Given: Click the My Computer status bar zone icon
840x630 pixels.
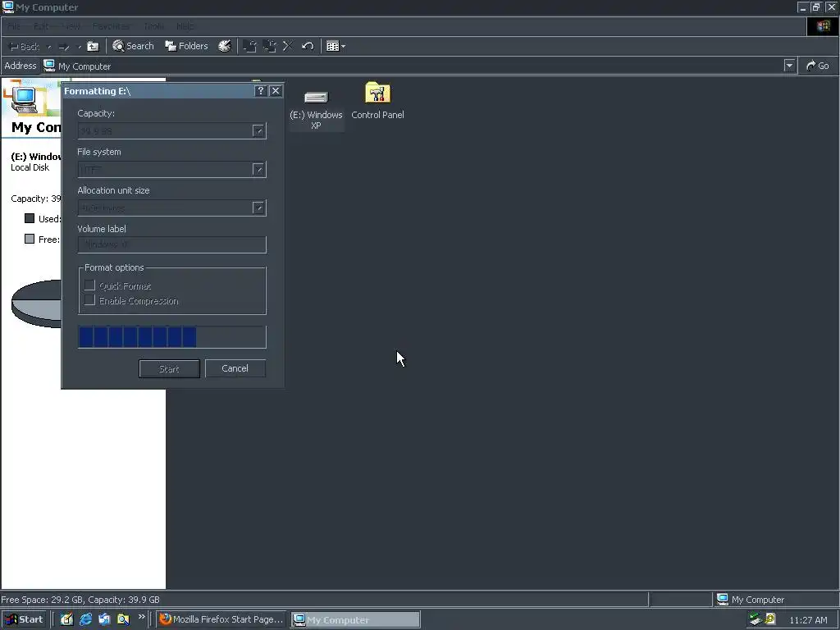Looking at the screenshot, I should (x=722, y=599).
